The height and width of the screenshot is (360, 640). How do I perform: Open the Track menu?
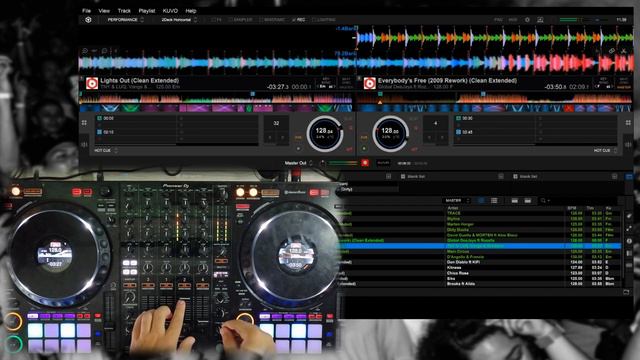pos(124,11)
